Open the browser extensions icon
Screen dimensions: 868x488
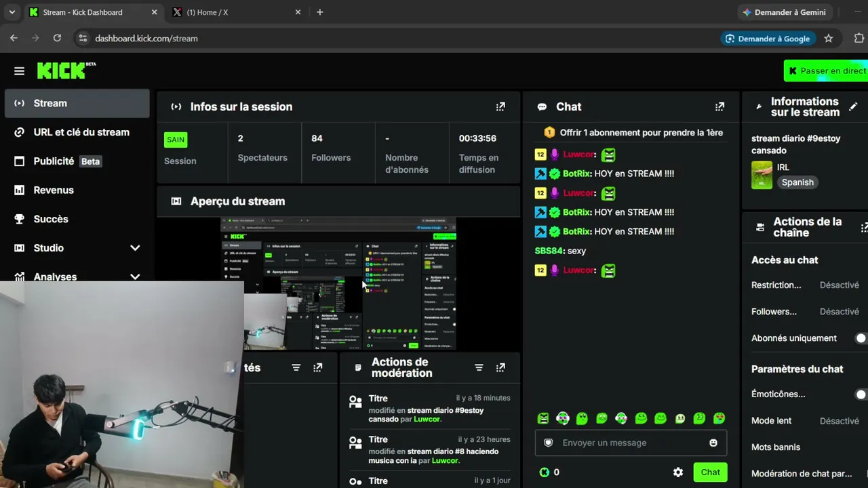[x=859, y=39]
